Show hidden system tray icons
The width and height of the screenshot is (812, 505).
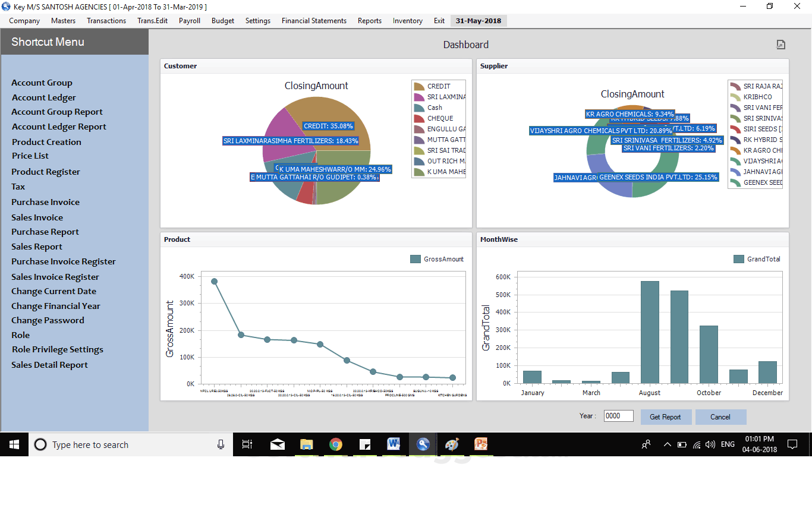pos(667,444)
